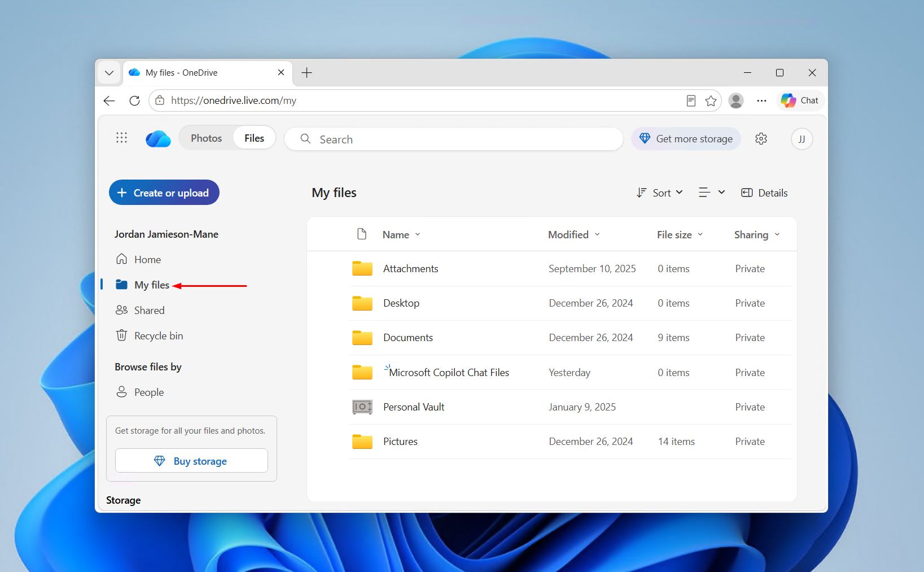
Task: Expand the Name column sort menu
Action: point(418,234)
